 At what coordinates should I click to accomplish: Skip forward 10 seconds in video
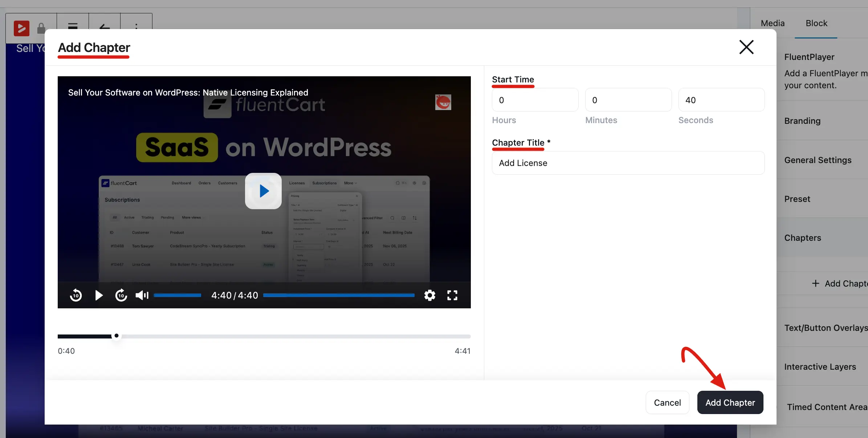tap(121, 295)
